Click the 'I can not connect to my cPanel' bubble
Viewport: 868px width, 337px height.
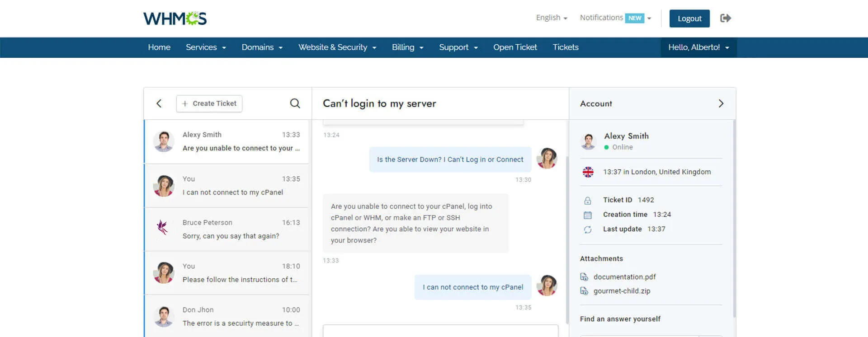(473, 287)
